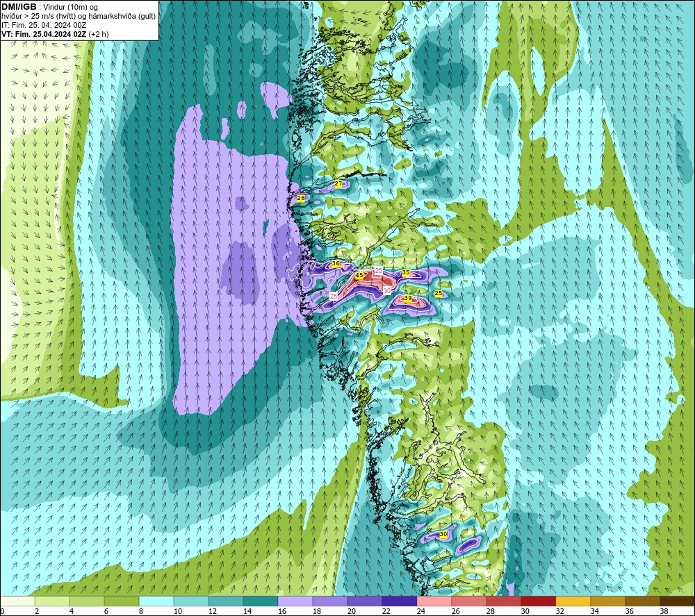Pick the 0–2 pale cream colour swatch
Image resolution: width=695 pixels, height=616 pixels.
pyautogui.click(x=17, y=601)
